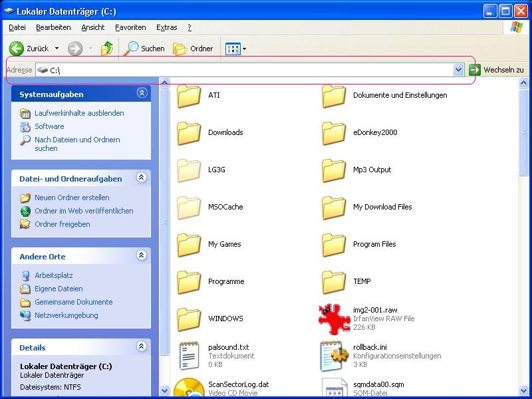
Task: Collapse the Details panel chevron
Action: click(142, 346)
